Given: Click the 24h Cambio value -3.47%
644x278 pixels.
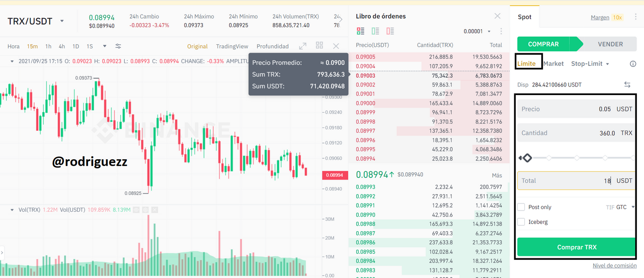Looking at the screenshot, I should pos(161,25).
